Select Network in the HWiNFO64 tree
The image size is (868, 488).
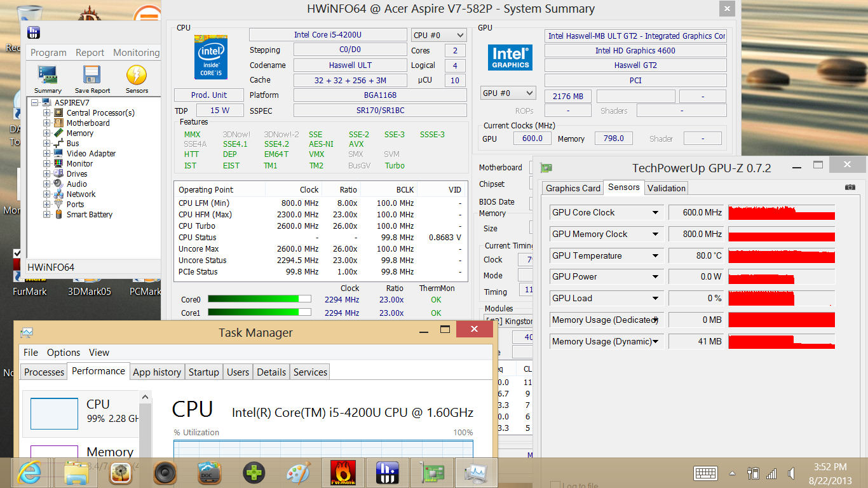(x=81, y=194)
